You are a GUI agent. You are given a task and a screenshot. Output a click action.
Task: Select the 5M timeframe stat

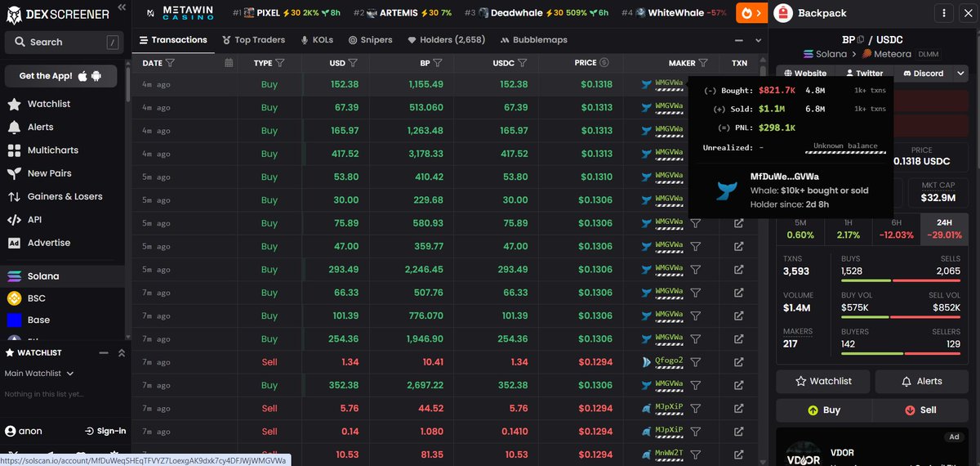[800, 229]
